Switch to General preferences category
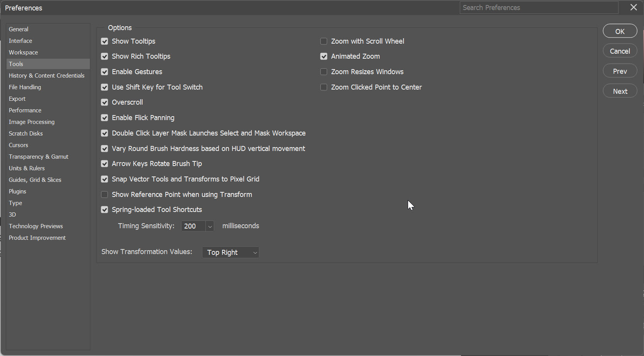The width and height of the screenshot is (644, 356). click(19, 29)
